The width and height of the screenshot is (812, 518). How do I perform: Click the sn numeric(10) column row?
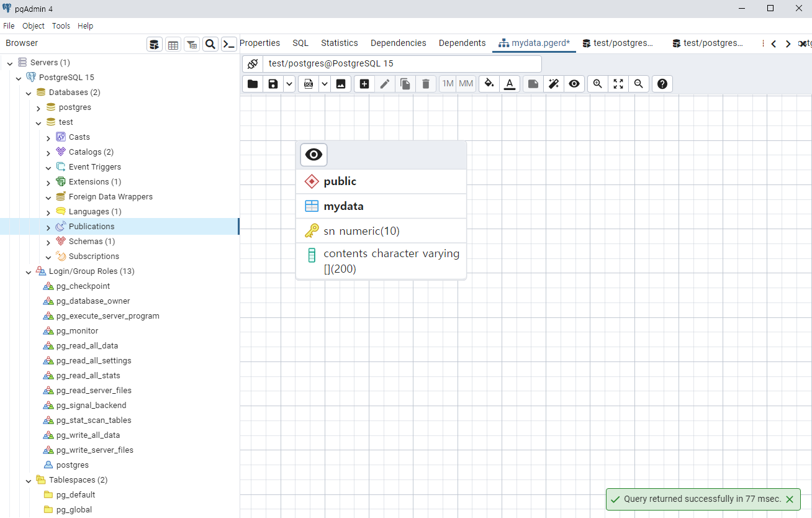tap(381, 231)
